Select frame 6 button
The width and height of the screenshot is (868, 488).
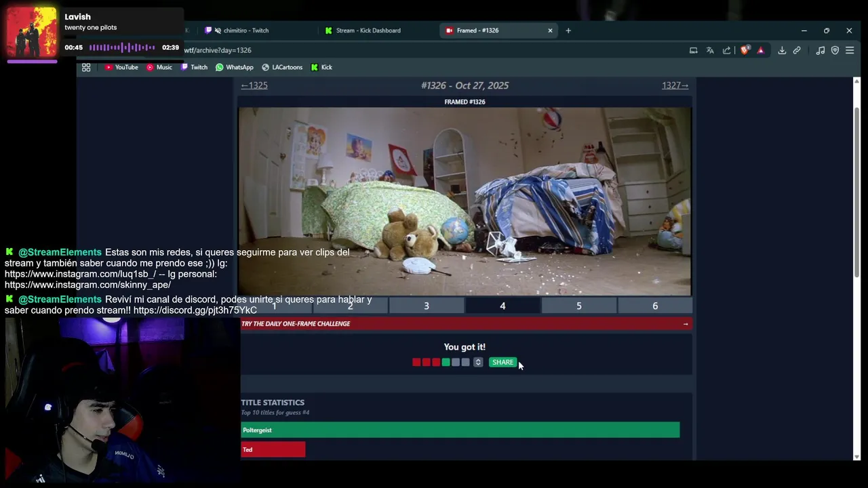(655, 306)
